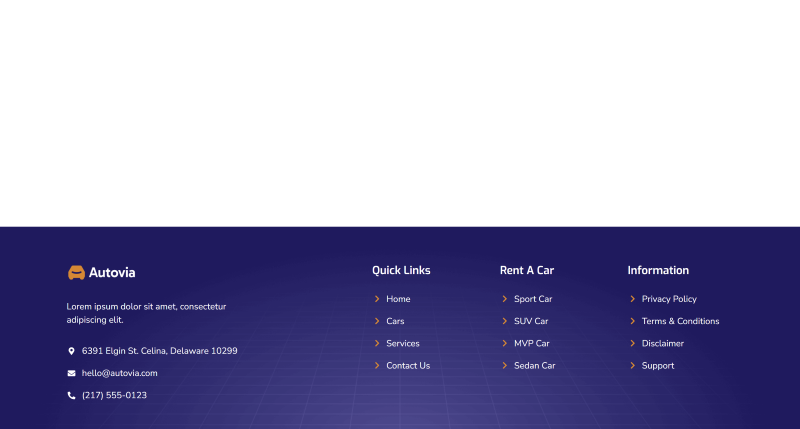Select the Contact Us link
Image resolution: width=800 pixels, height=429 pixels.
(408, 366)
